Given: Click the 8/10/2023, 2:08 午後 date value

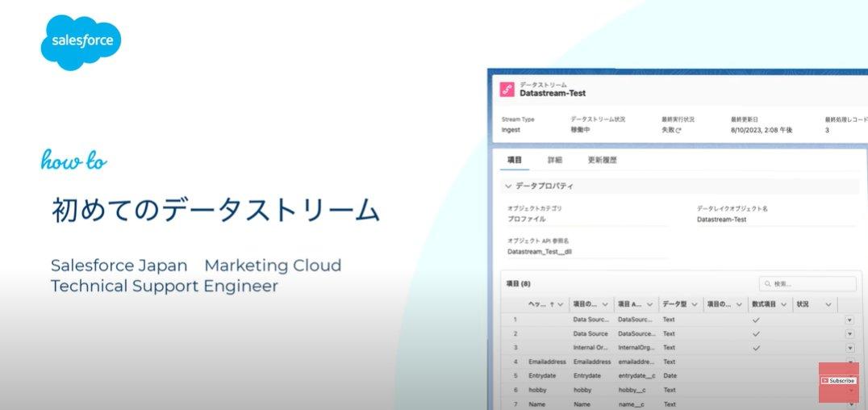Looking at the screenshot, I should (762, 130).
